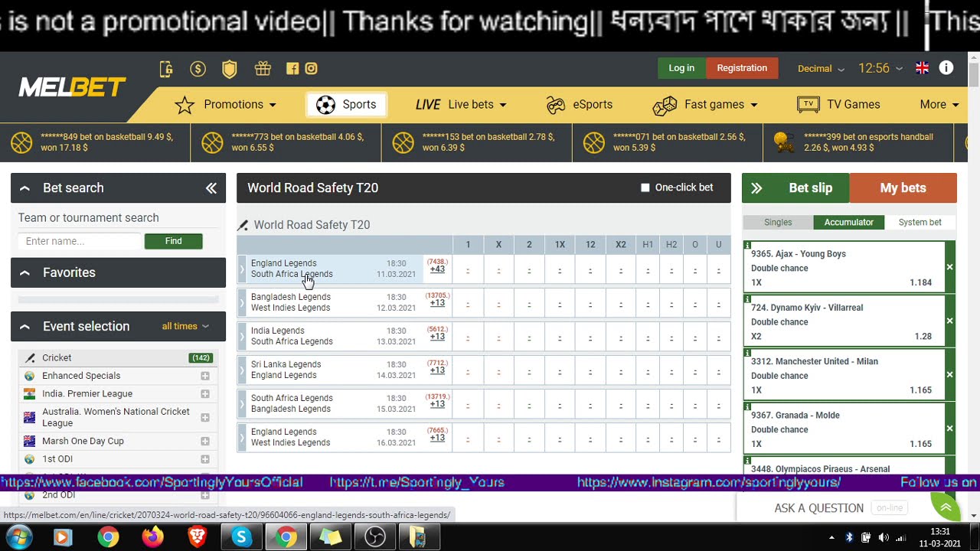Click the UK flag language icon
The image size is (980, 551).
922,68
